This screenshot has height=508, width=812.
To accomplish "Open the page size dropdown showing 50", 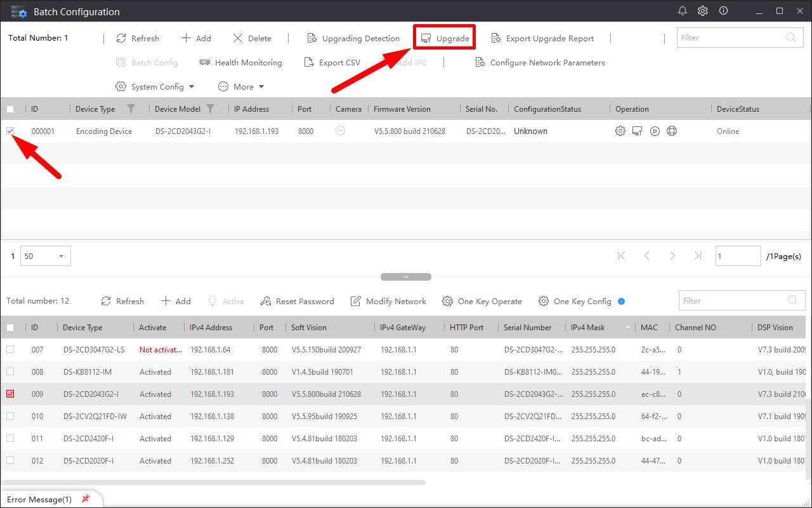I will 45,257.
